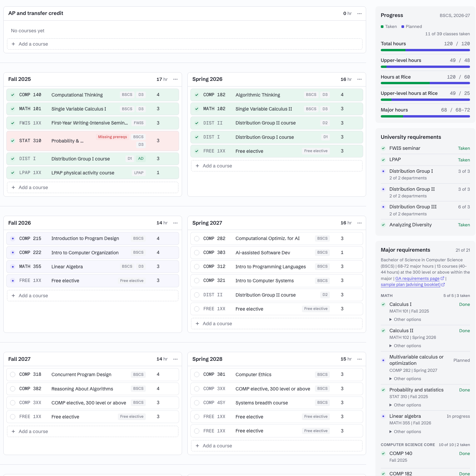Click the green check icon next to Calculus I requirement

tap(383, 305)
